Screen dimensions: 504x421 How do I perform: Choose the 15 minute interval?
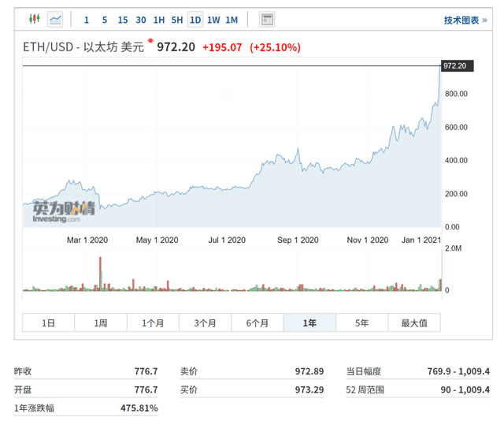123,20
